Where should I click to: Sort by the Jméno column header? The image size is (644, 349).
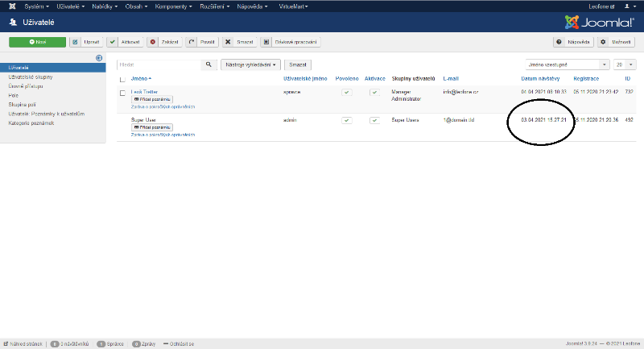141,78
